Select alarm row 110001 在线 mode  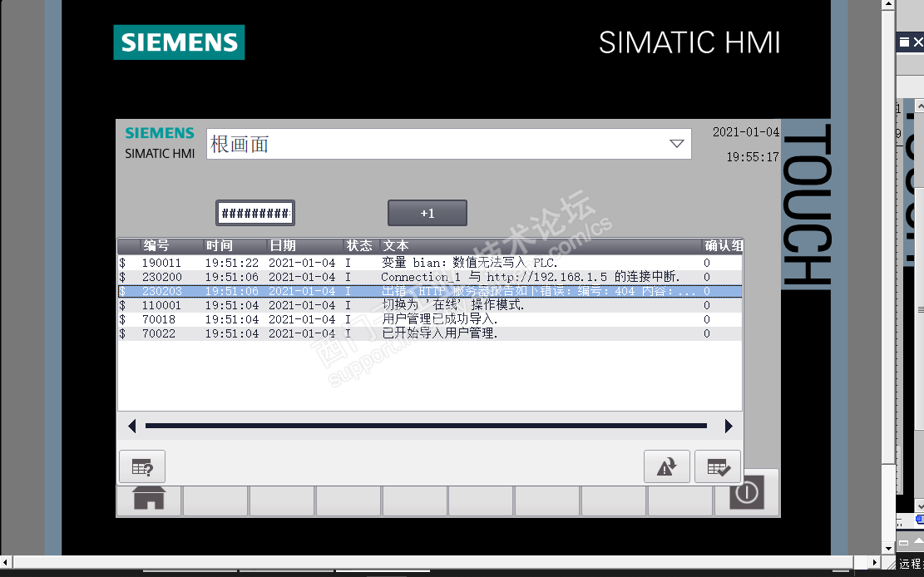(x=430, y=305)
